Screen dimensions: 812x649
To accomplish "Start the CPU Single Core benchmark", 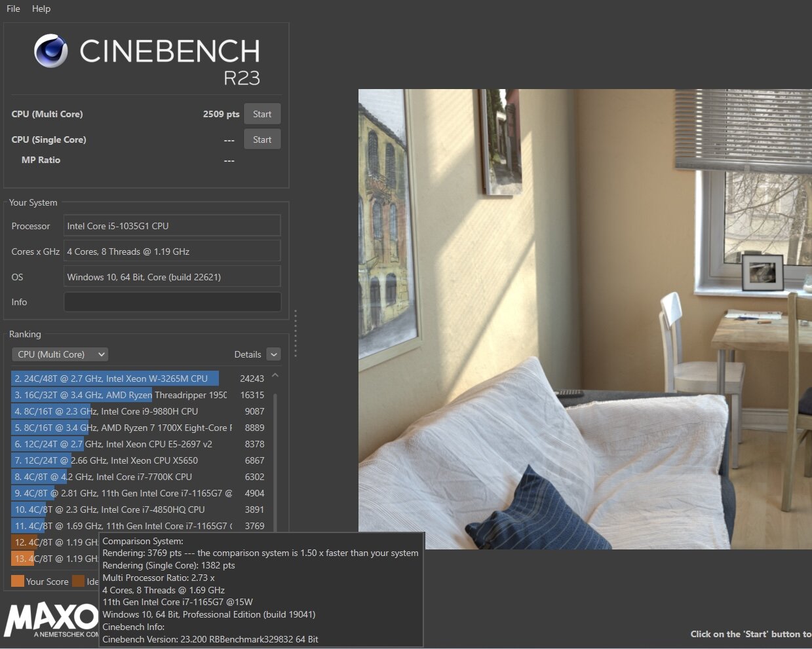I will 262,139.
